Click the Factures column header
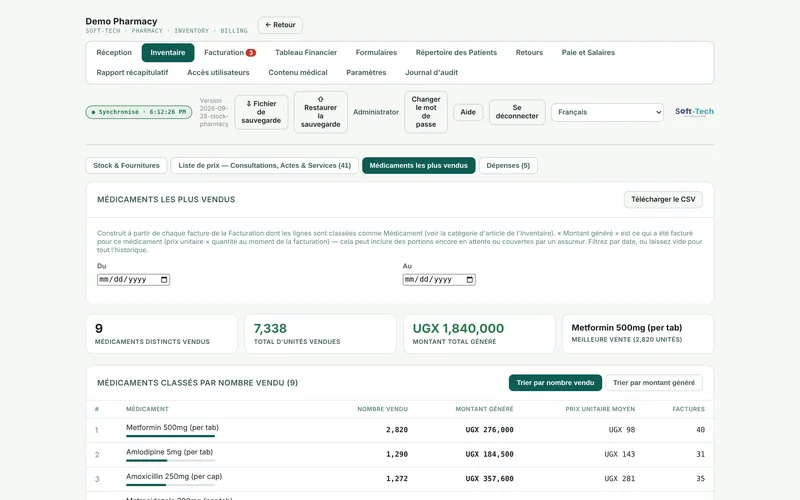800x500 pixels. (x=688, y=409)
